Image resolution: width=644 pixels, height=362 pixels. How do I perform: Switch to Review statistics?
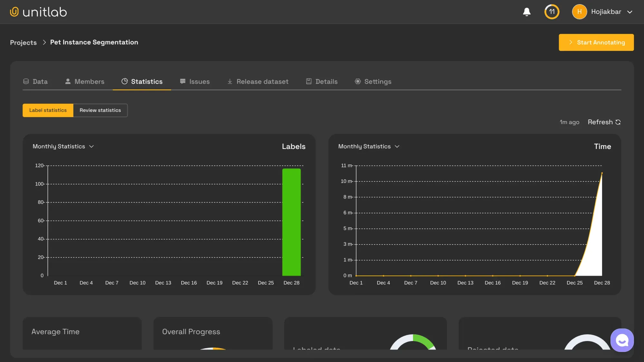point(100,110)
